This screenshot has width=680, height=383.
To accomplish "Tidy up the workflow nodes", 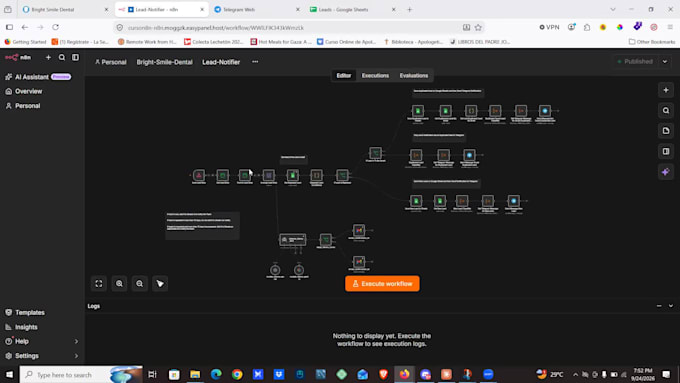I will tap(160, 284).
